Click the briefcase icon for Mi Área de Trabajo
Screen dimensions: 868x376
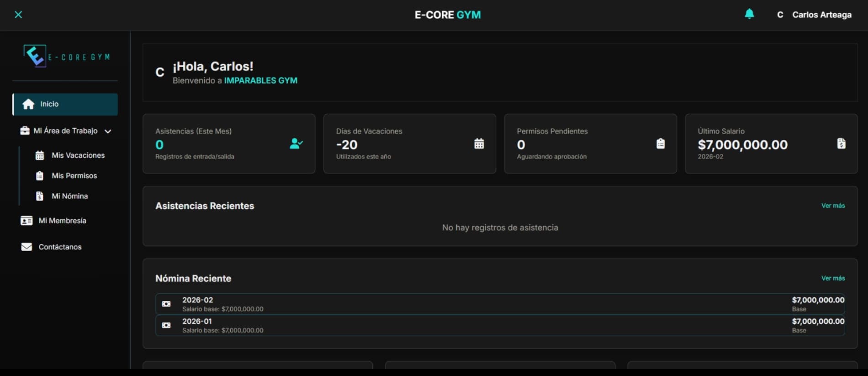25,131
